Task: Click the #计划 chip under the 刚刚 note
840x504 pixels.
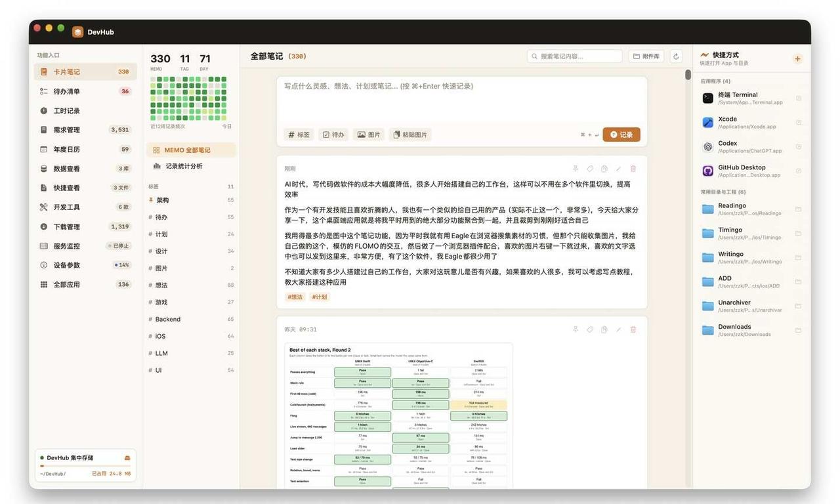Action: click(319, 297)
